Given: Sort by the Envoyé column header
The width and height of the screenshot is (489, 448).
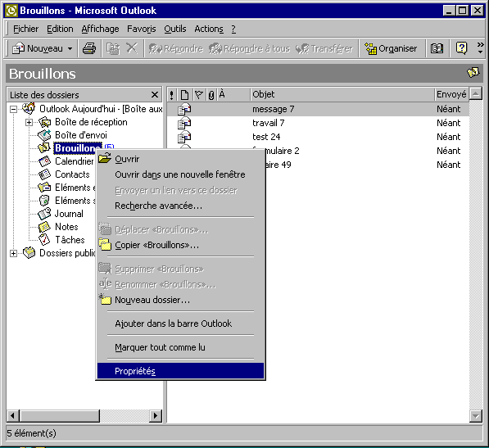Looking at the screenshot, I should (x=451, y=94).
